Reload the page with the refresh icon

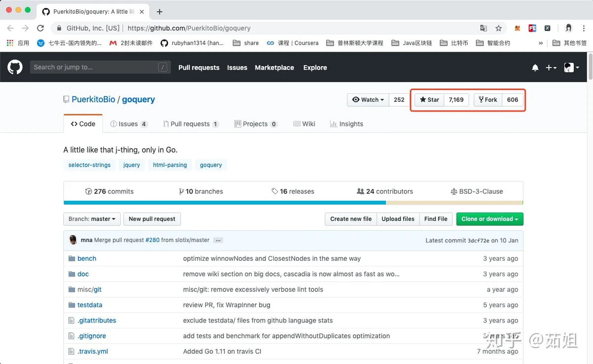pos(41,28)
